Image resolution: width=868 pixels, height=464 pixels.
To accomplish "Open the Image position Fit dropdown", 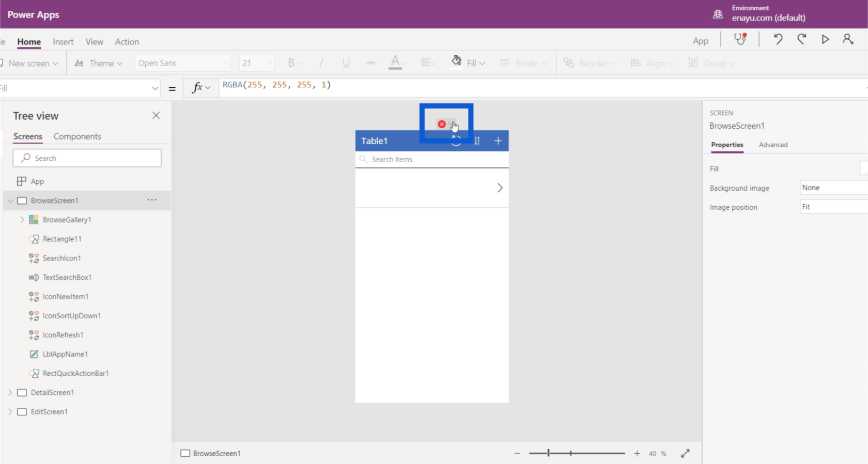I will (x=833, y=207).
